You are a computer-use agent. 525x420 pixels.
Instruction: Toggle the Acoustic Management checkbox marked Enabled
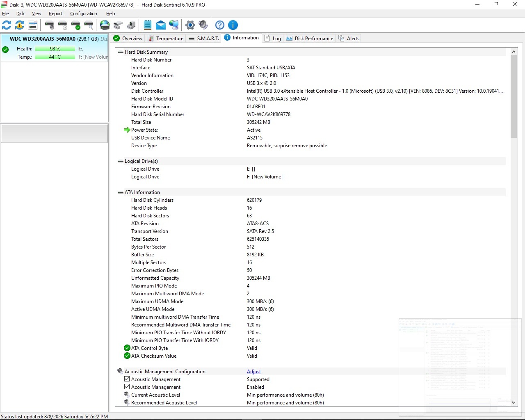127,387
